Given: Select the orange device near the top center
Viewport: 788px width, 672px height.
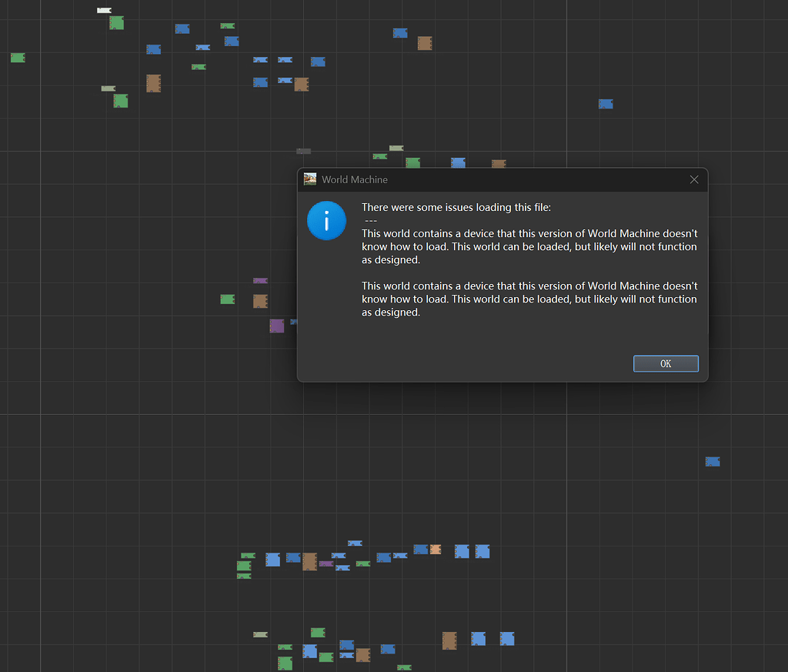Looking at the screenshot, I should click(x=425, y=43).
